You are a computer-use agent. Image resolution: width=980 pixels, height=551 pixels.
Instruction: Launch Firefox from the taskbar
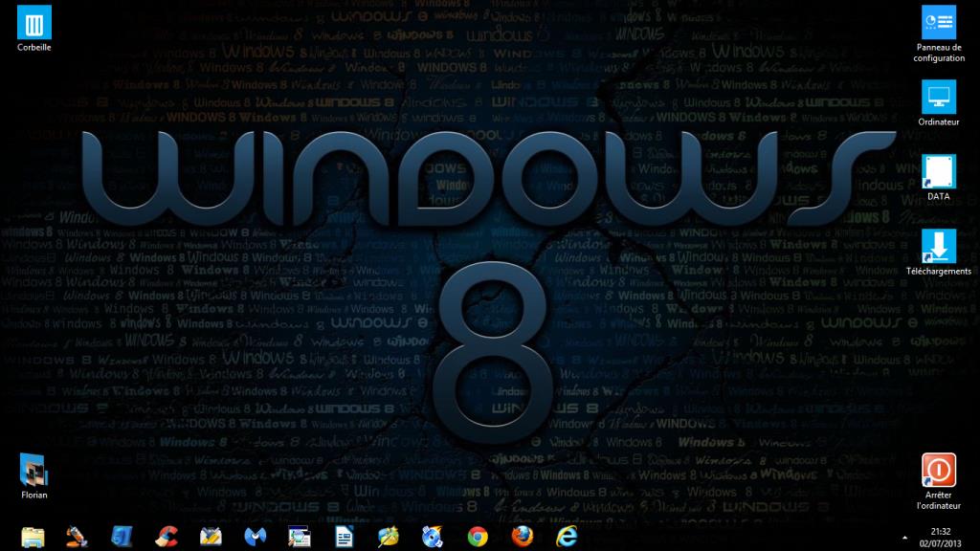tap(522, 537)
